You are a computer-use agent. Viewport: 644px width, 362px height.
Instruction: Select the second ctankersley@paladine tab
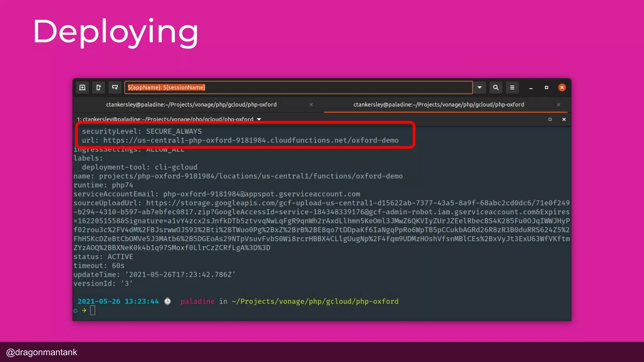coord(439,105)
